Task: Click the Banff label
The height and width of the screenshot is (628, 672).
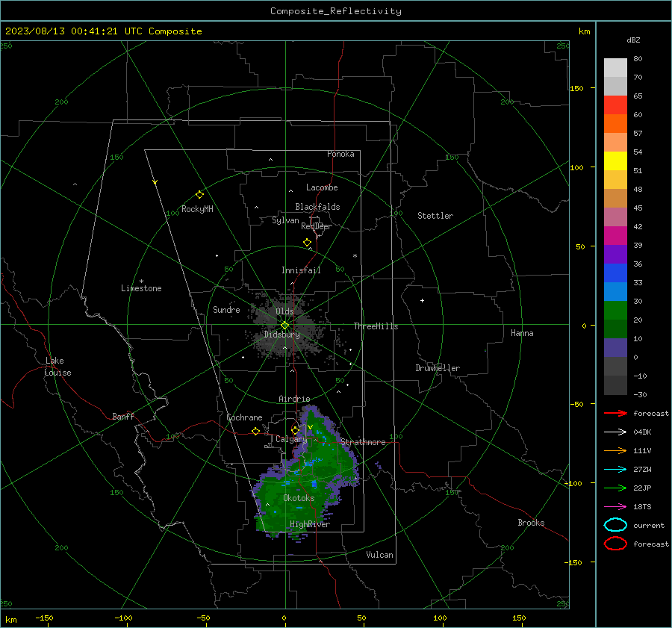Action: [123, 416]
